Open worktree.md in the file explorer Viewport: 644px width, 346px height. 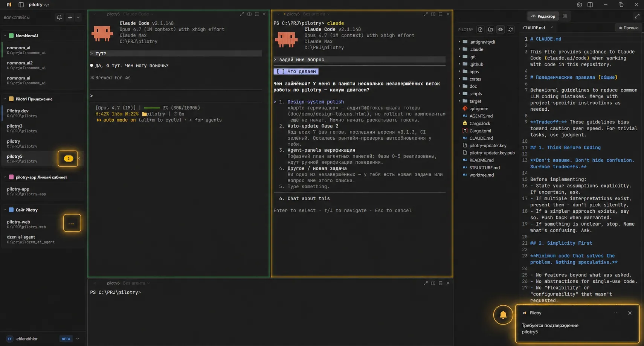[x=481, y=175]
